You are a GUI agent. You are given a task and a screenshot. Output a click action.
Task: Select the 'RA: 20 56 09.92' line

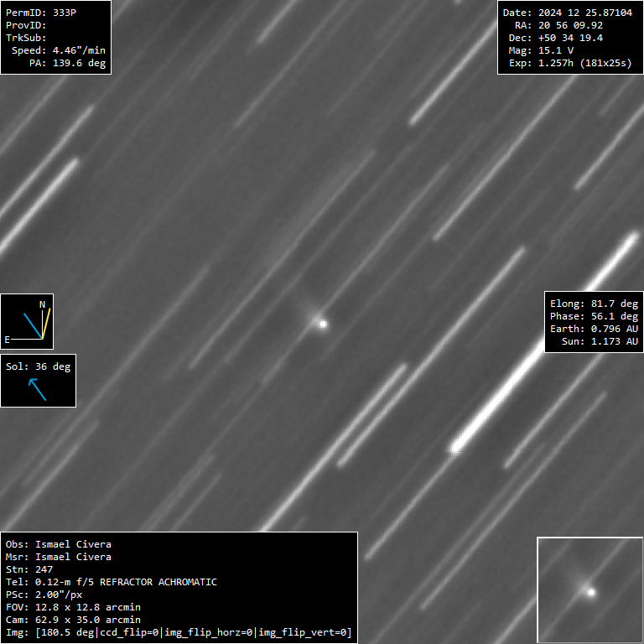point(558,25)
